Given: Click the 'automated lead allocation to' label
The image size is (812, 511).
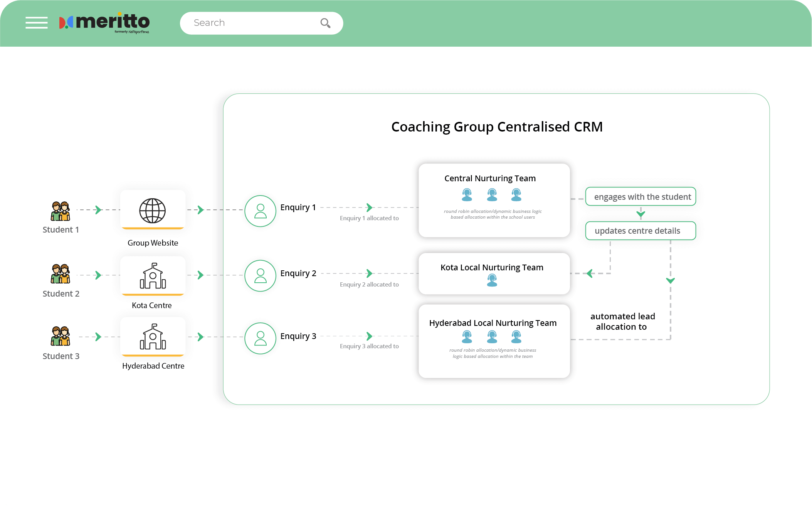Looking at the screenshot, I should (x=622, y=321).
